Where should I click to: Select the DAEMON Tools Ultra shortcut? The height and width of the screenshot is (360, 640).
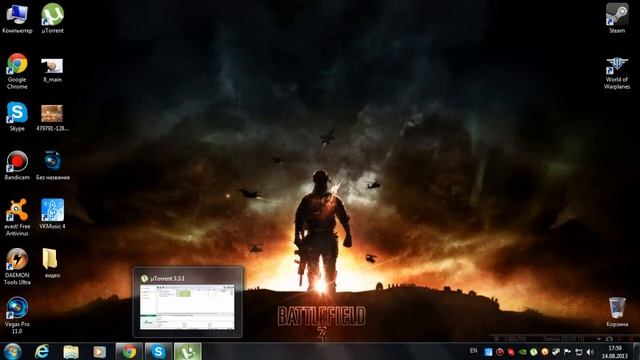point(17,266)
